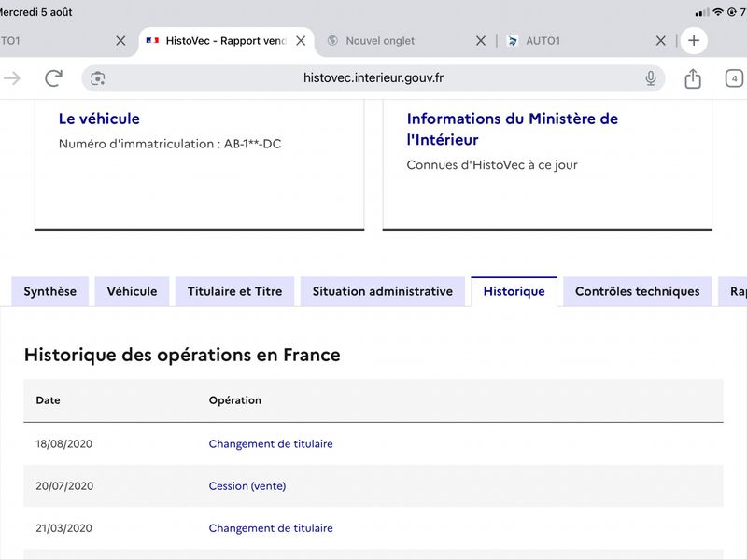The height and width of the screenshot is (560, 747).
Task: Open the share sheet icon
Action: tap(693, 78)
